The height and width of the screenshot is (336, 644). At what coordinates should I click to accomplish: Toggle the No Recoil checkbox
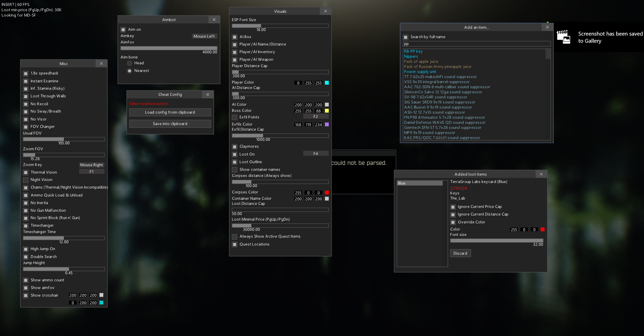[26, 104]
